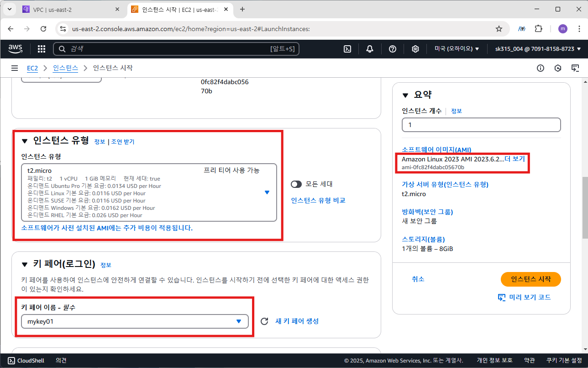This screenshot has width=588, height=368.
Task: Reload the browser page
Action: (43, 29)
